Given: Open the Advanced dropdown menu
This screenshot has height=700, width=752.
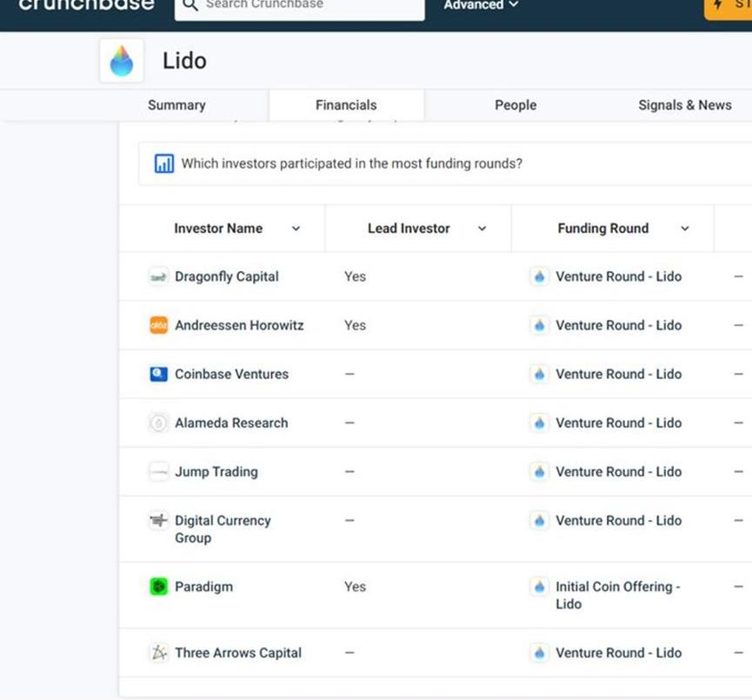Looking at the screenshot, I should pos(481,5).
